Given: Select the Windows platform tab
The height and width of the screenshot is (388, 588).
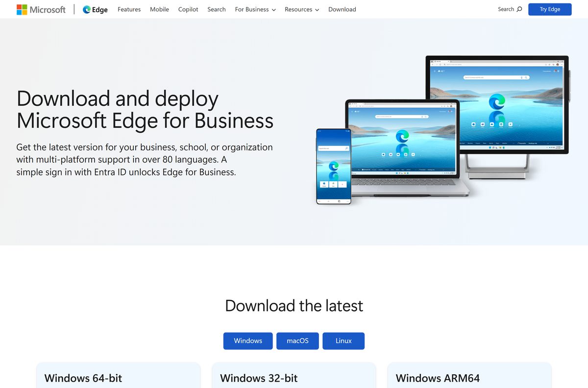Looking at the screenshot, I should click(248, 341).
